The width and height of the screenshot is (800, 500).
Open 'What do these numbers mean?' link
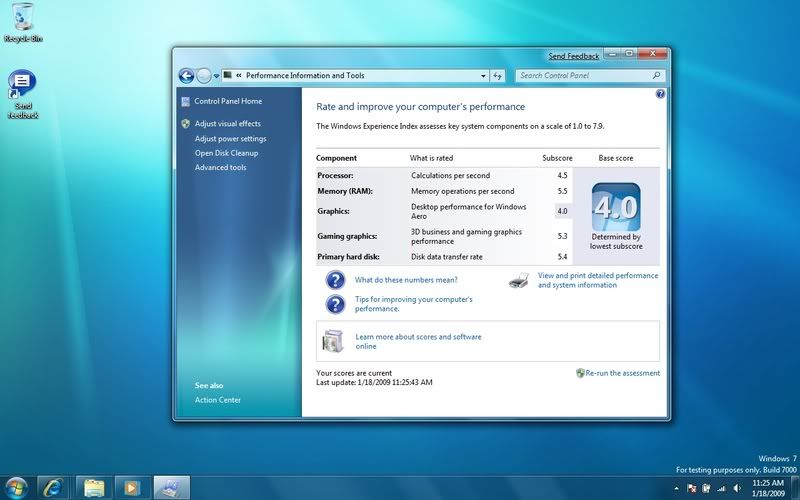pos(406,280)
